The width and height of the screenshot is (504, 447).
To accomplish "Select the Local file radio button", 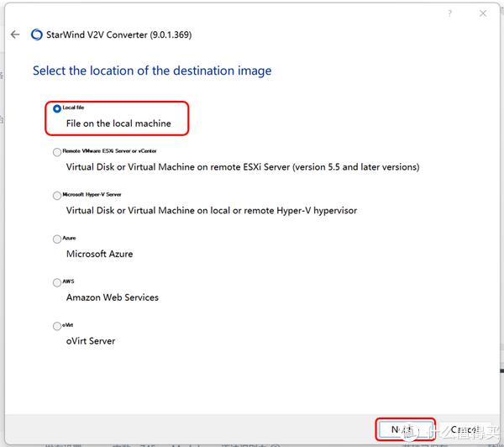I will click(57, 108).
